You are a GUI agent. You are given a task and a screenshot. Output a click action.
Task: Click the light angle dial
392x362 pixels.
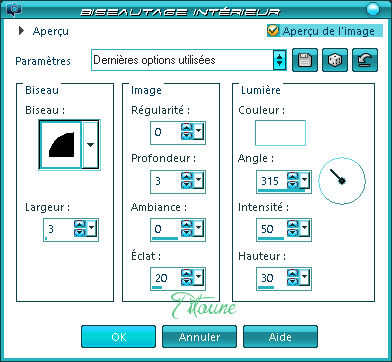pos(342,181)
